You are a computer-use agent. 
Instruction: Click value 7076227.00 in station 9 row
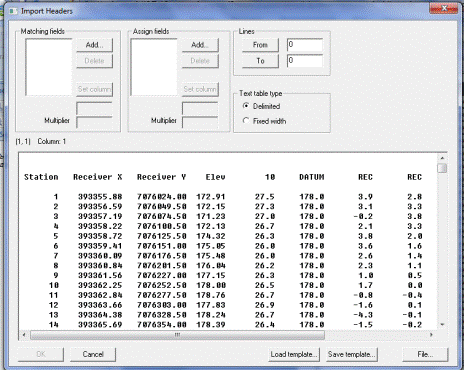[161, 275]
